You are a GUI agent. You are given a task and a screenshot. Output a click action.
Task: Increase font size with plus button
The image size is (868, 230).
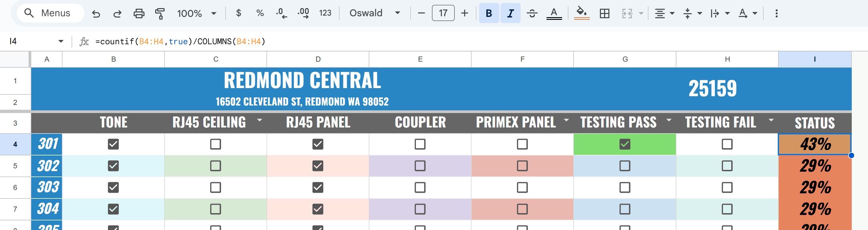[465, 13]
